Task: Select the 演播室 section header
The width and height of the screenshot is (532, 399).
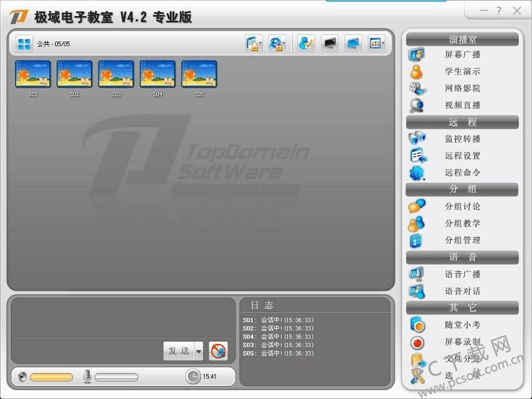Action: click(463, 40)
